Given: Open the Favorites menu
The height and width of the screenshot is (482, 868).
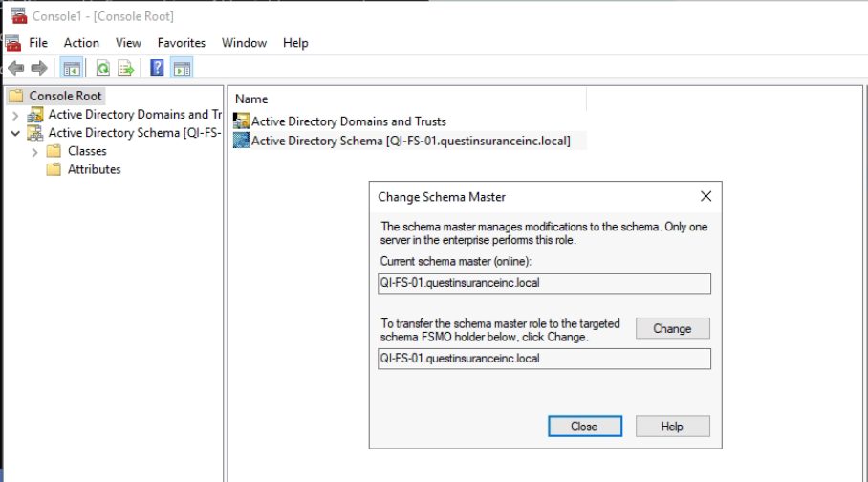Looking at the screenshot, I should [181, 43].
